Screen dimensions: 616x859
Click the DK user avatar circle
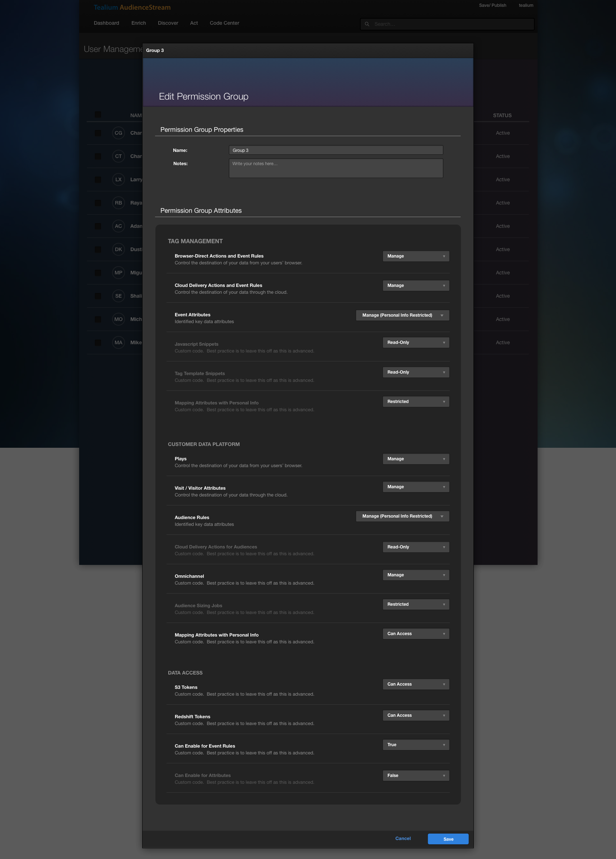tap(119, 249)
